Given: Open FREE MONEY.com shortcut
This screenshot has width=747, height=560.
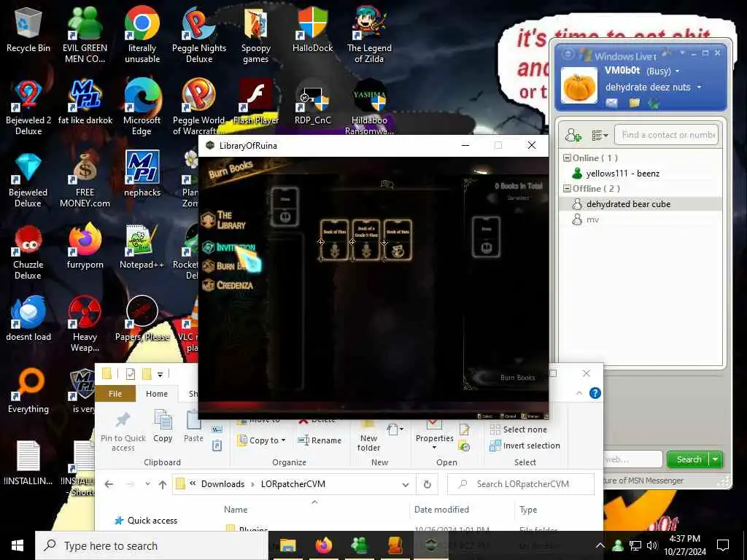Looking at the screenshot, I should (x=85, y=180).
